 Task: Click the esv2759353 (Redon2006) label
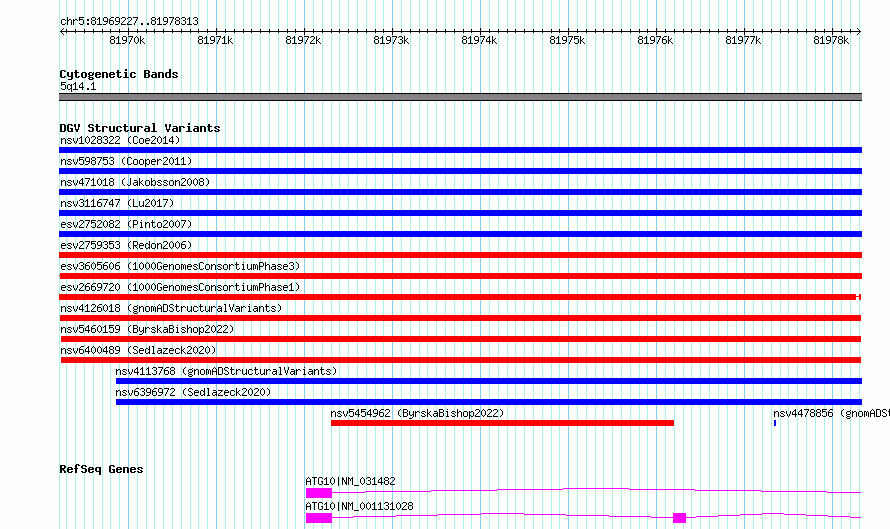click(x=126, y=245)
